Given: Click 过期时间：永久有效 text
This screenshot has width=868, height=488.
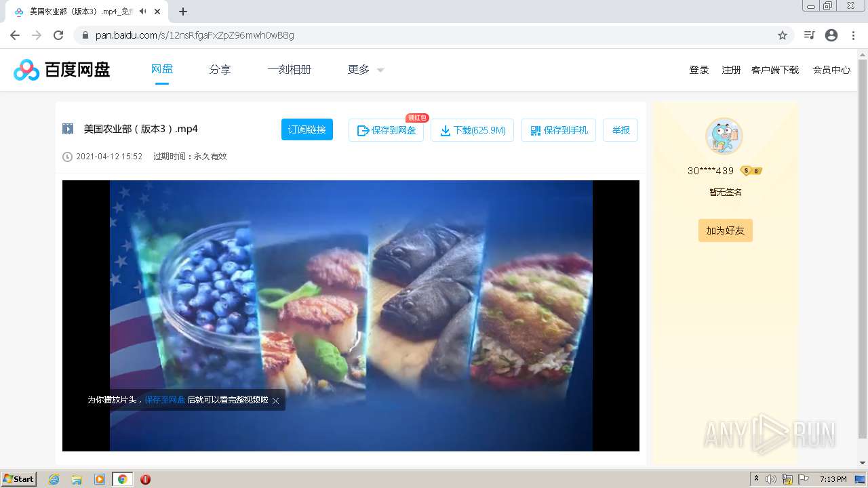Looking at the screenshot, I should [x=190, y=157].
